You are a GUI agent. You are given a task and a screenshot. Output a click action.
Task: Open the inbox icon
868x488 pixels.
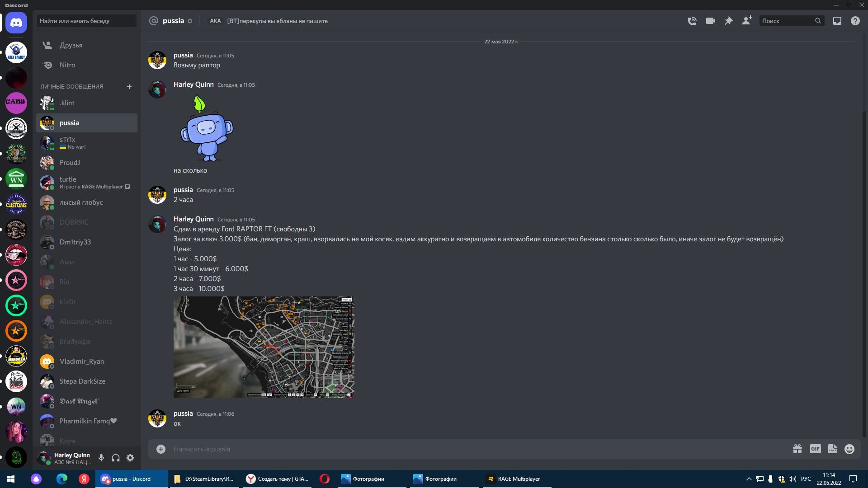tap(837, 21)
